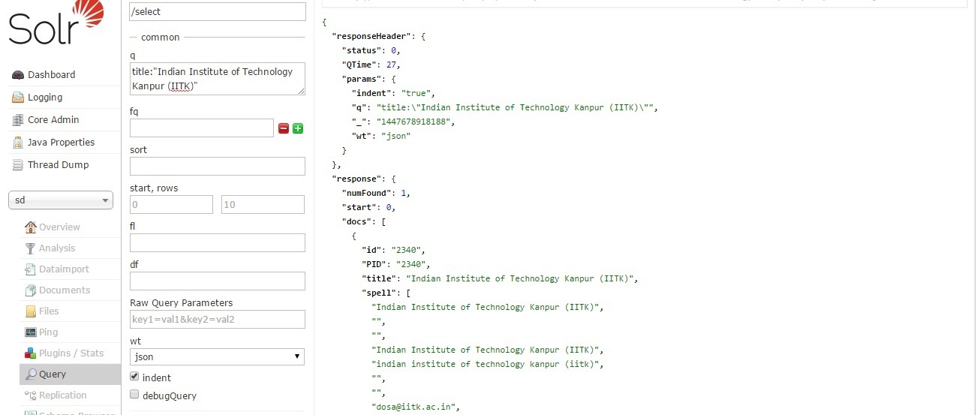Open the Files link
Screen dimensions: 980x415
coord(49,311)
